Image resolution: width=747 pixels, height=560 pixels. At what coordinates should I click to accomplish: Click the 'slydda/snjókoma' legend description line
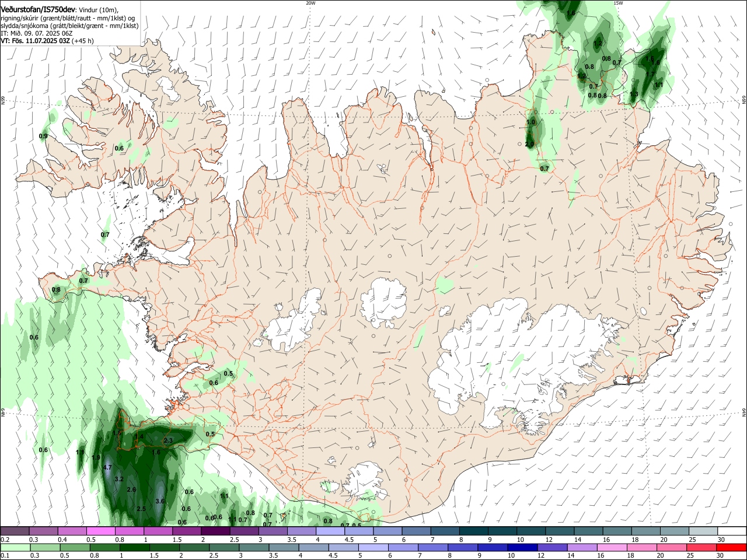(69, 26)
